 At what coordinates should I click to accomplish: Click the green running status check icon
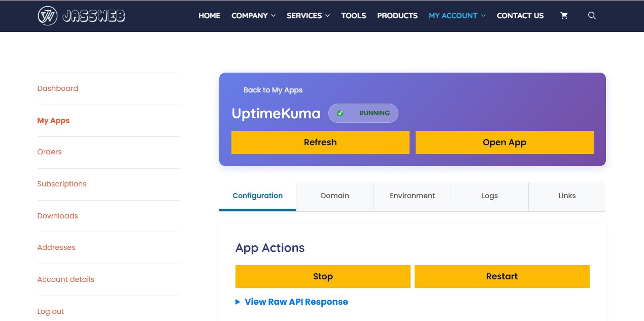coord(340,113)
